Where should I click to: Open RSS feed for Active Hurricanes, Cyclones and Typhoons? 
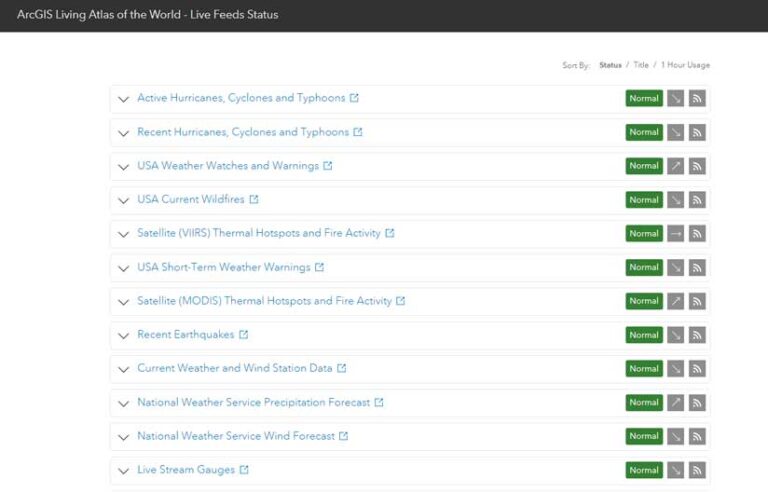pyautogui.click(x=697, y=98)
